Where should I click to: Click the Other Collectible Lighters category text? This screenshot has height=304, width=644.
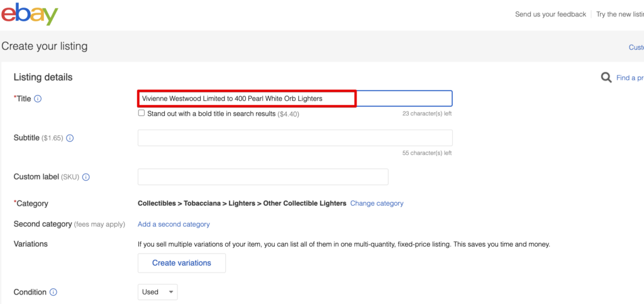point(305,203)
